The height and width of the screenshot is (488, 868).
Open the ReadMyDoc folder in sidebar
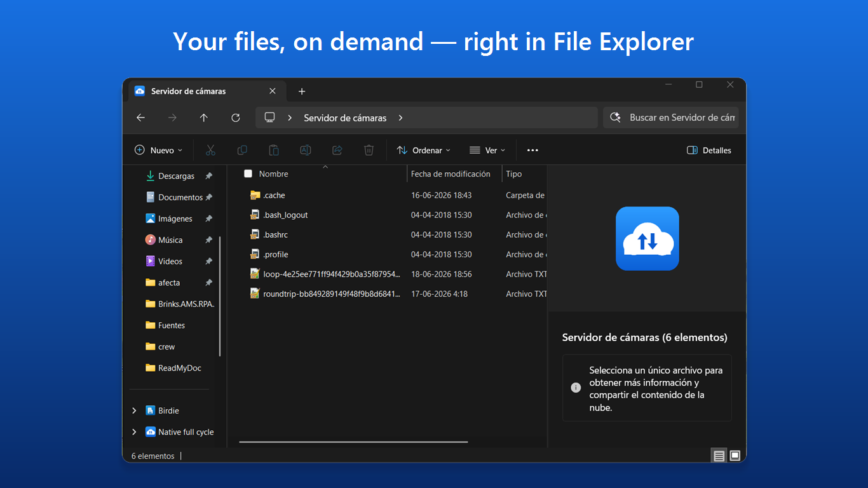[x=180, y=368]
